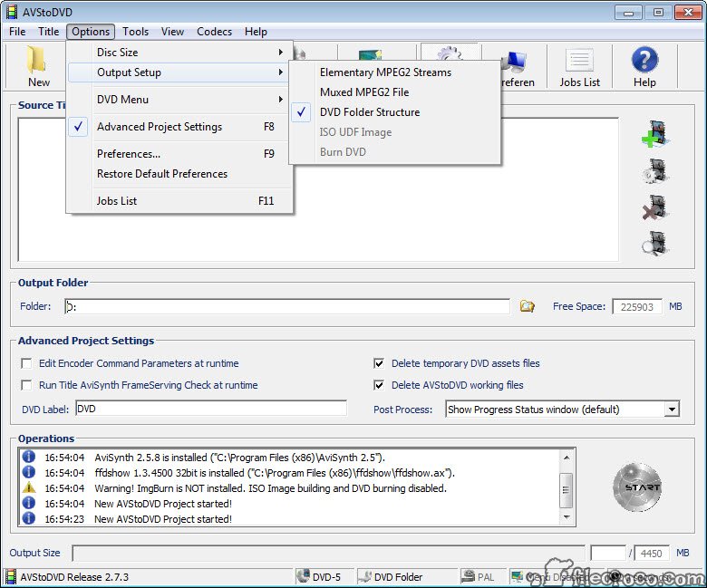Expand the Disc Size submenu

coord(179,53)
